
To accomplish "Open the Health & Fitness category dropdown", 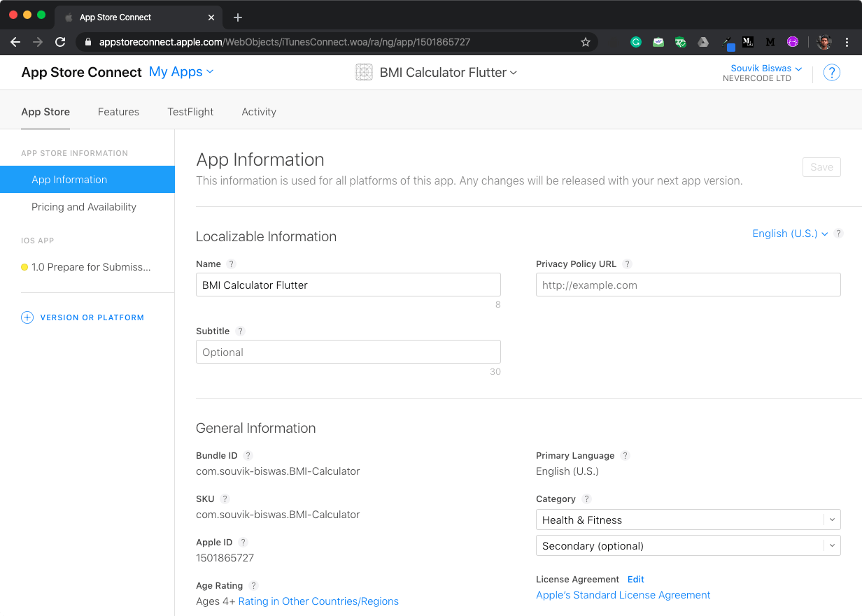I will 688,520.
